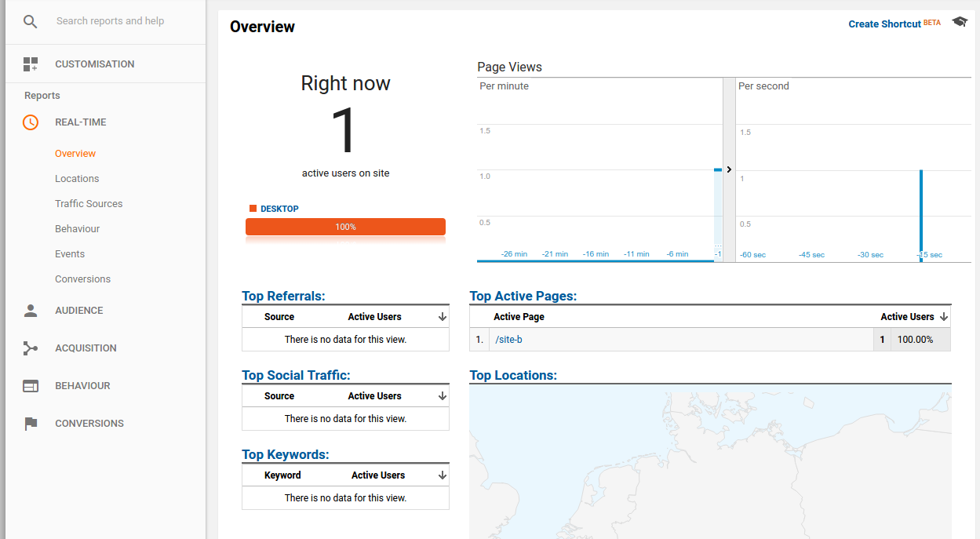The image size is (980, 539).
Task: Click the Create Shortcut link
Action: 884,24
